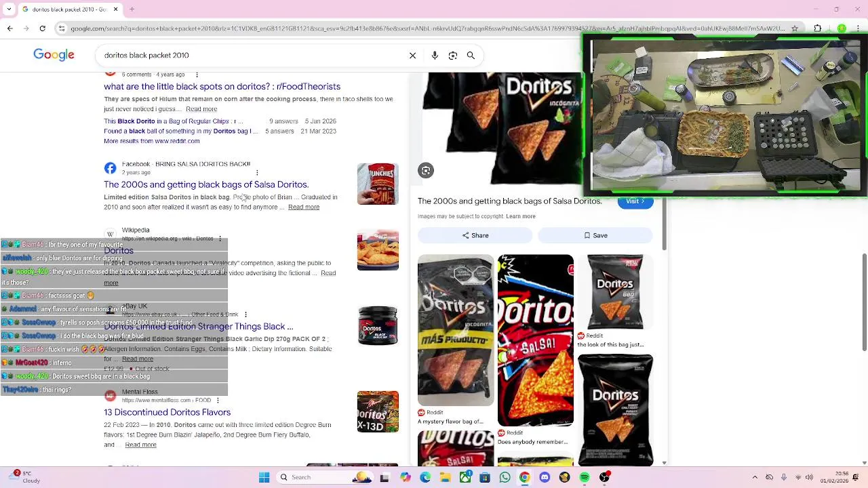This screenshot has height=488, width=868.
Task: Bookmark this page with the star icon
Action: 795,28
